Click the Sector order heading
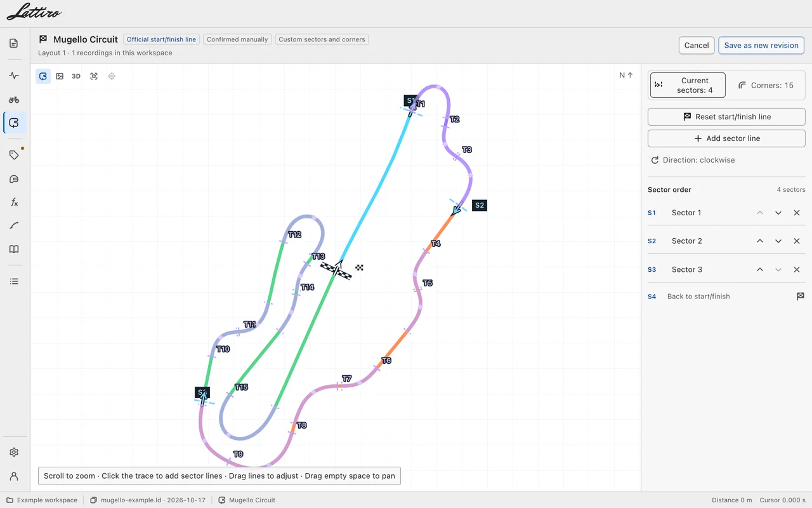 point(669,190)
